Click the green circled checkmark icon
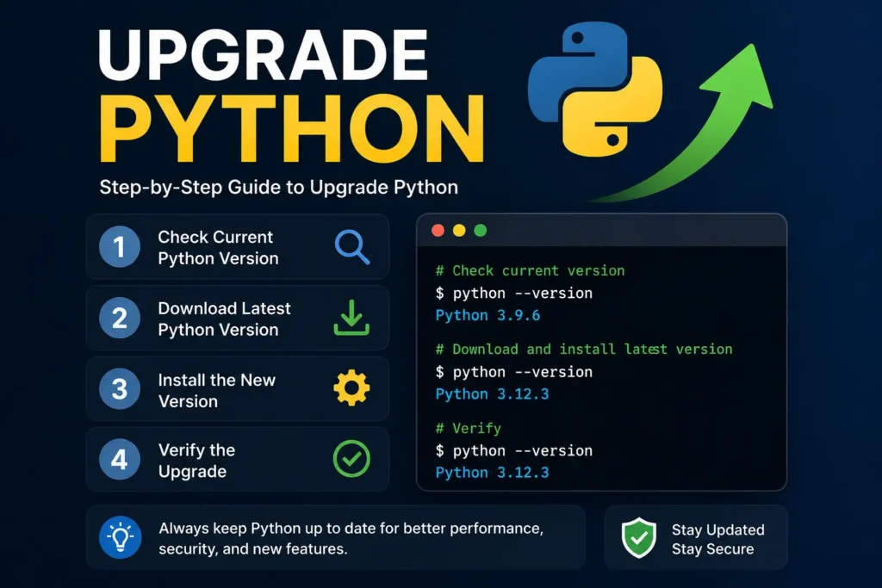 click(351, 459)
